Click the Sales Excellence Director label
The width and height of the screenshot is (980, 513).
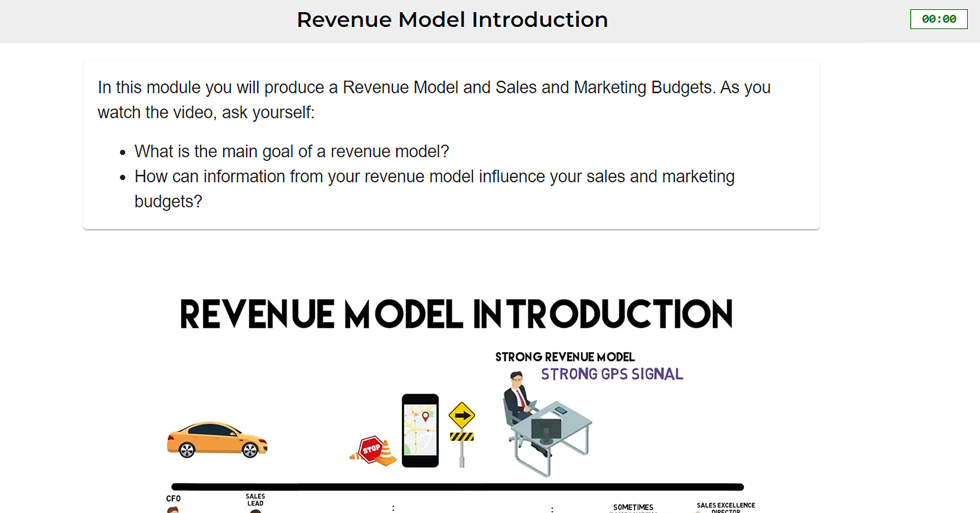[726, 505]
